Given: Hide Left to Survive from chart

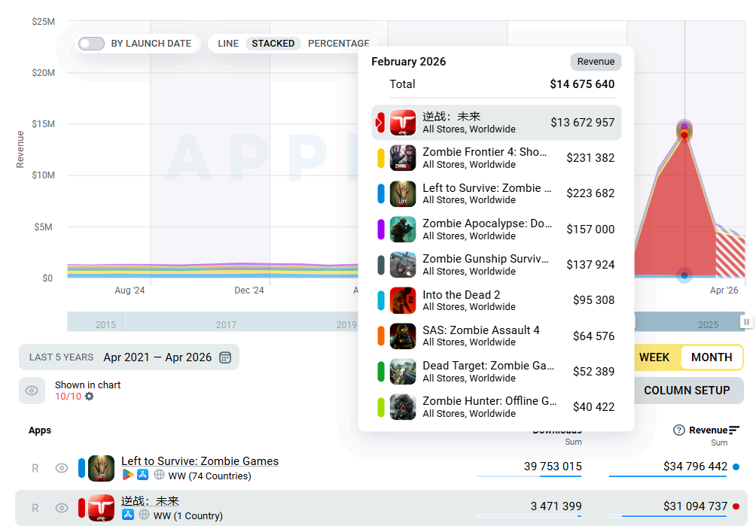Looking at the screenshot, I should [62, 468].
